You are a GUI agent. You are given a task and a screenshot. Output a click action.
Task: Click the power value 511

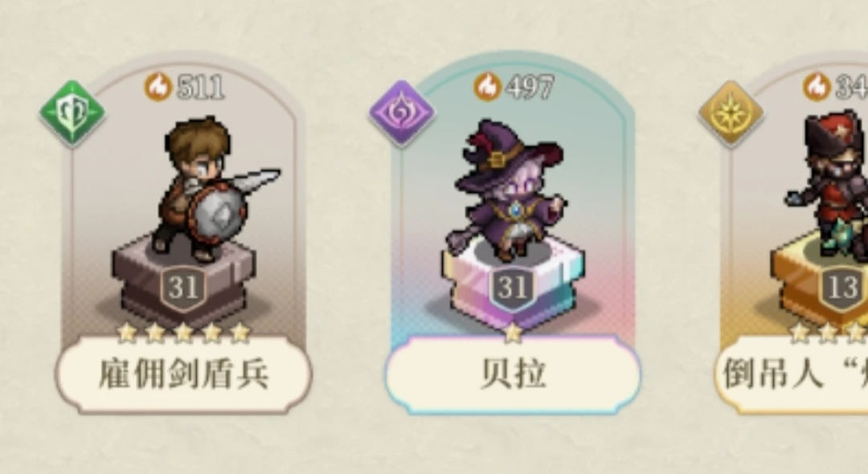click(200, 88)
